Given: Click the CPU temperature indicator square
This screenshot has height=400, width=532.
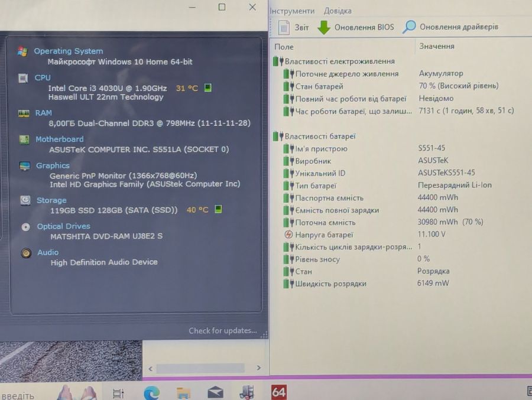Looking at the screenshot, I should coord(207,88).
